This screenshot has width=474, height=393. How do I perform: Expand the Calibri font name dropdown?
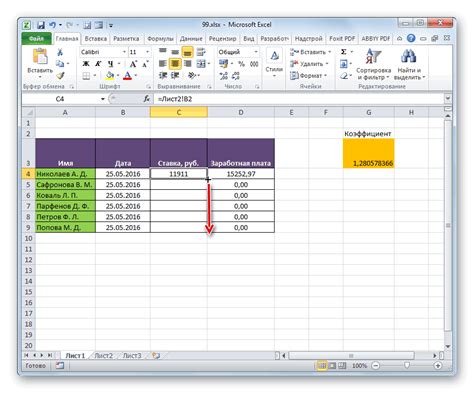coord(124,52)
